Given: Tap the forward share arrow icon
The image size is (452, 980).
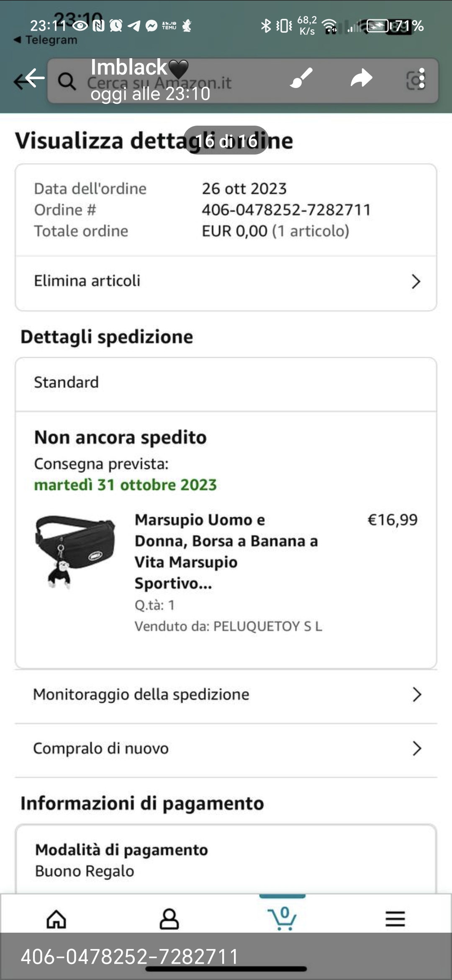Looking at the screenshot, I should click(x=361, y=78).
